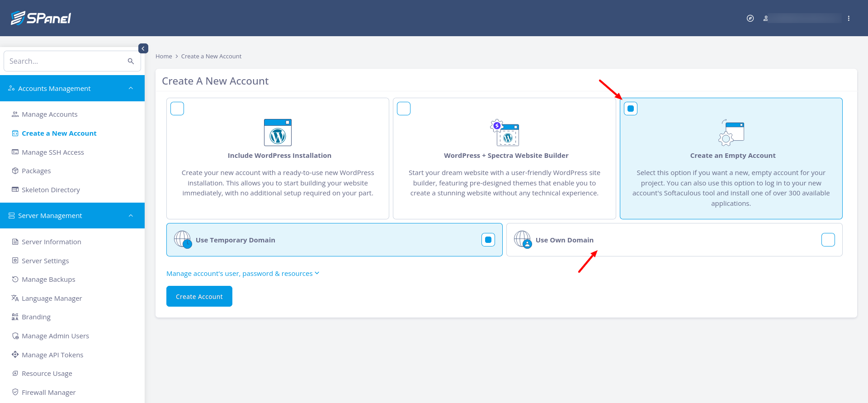Click the Manage Accounts people icon
The height and width of the screenshot is (403, 868).
click(x=15, y=114)
